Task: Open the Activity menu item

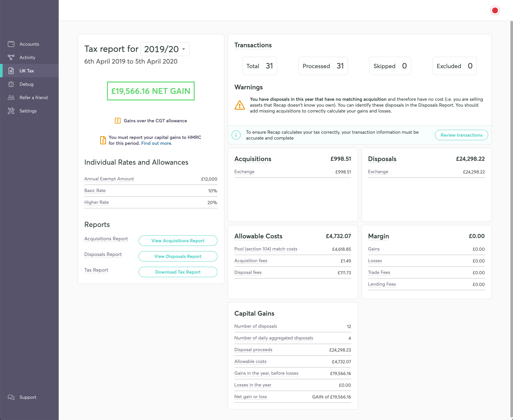Action: pyautogui.click(x=27, y=57)
